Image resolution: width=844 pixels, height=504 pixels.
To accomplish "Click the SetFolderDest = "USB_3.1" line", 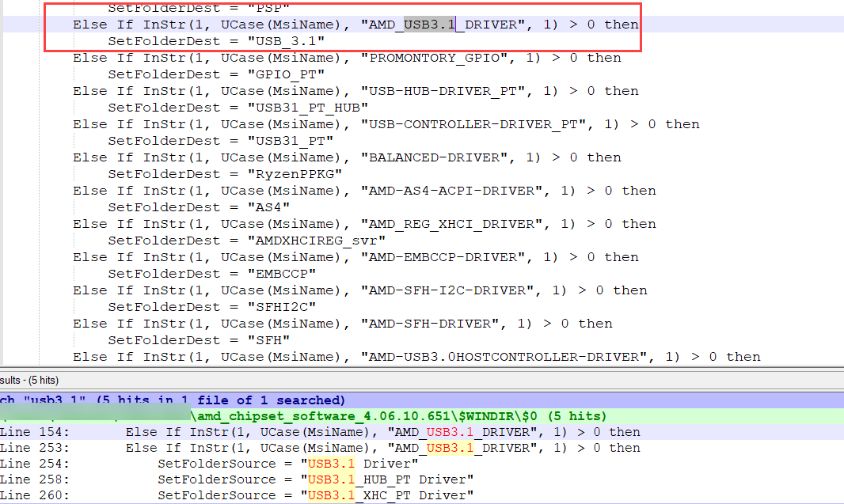I will pyautogui.click(x=216, y=41).
